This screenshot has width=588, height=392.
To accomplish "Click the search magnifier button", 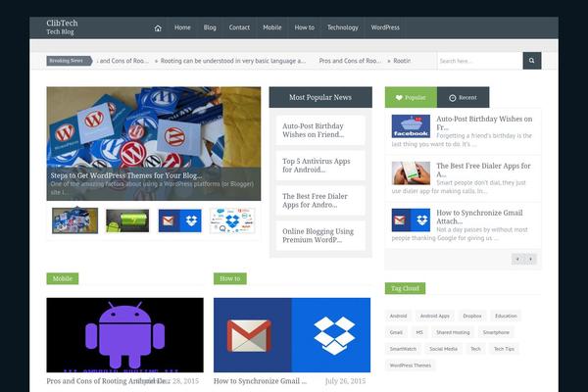I will [x=532, y=61].
